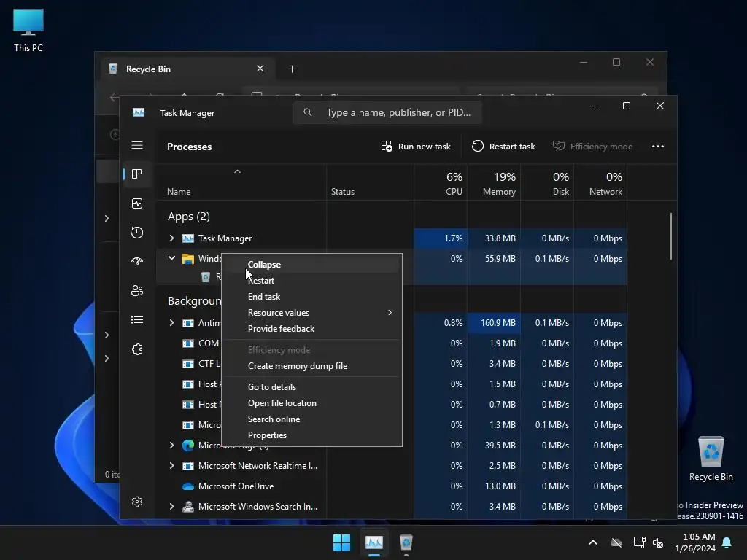Open the notification bell icon
The height and width of the screenshot is (560, 747).
pos(727,542)
